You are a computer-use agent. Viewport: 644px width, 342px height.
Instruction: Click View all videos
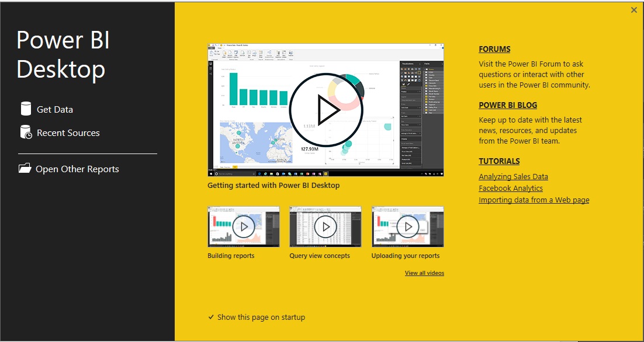tap(425, 273)
